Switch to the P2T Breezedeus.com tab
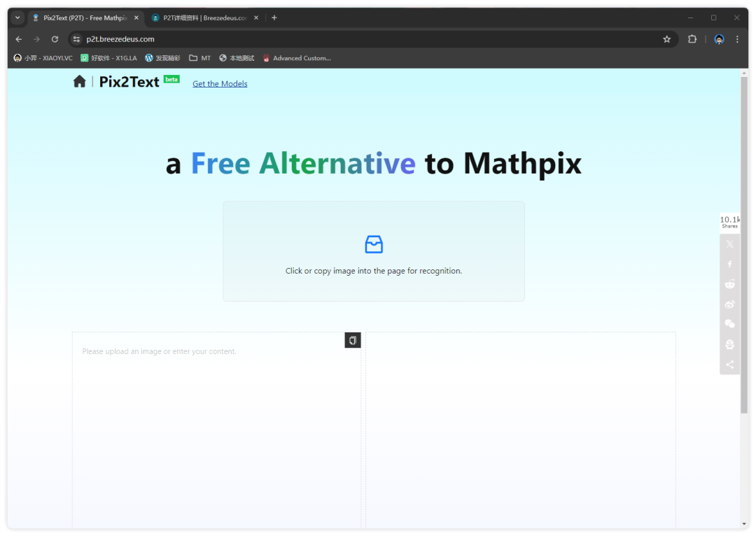Viewport: 756px width, 536px height. 205,17
